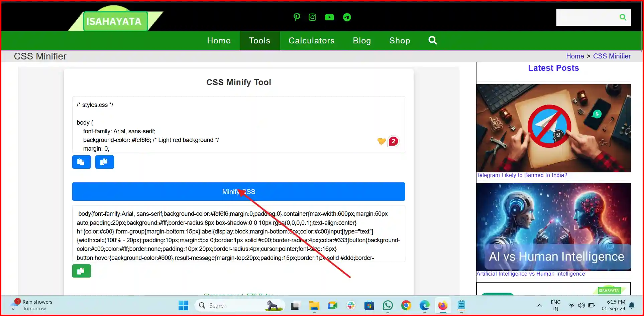Open the Telegram Likely to Banned post
Image resolution: width=644 pixels, height=316 pixels.
522,175
